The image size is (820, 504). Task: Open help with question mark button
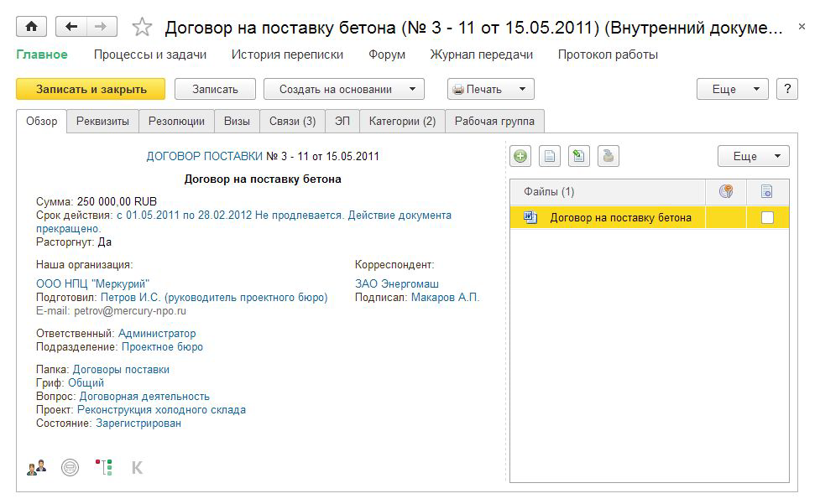click(x=787, y=89)
